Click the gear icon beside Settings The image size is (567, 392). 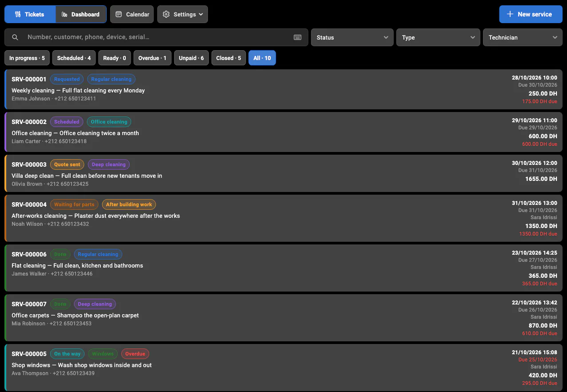click(x=166, y=14)
